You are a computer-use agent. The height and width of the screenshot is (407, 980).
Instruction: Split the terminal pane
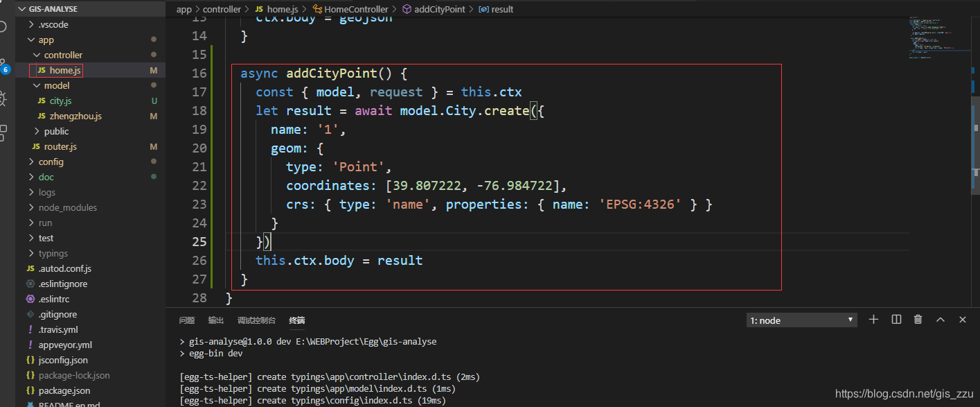click(896, 320)
